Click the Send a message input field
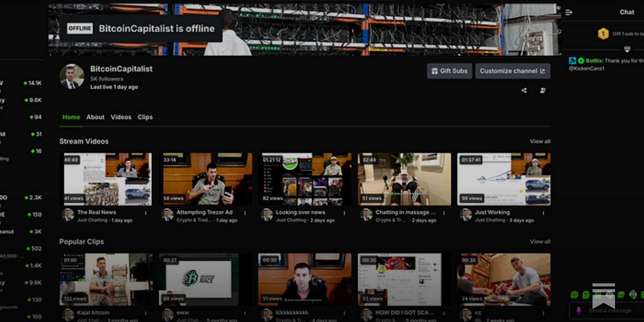Image resolution: width=644 pixels, height=322 pixels. 607,311
